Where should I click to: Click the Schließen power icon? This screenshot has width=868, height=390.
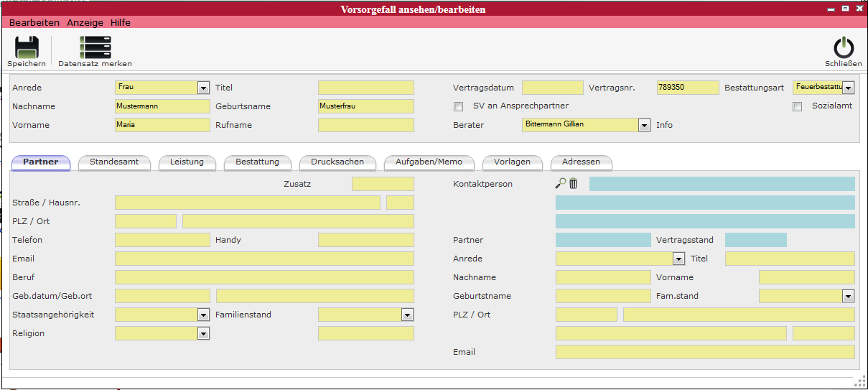[844, 47]
